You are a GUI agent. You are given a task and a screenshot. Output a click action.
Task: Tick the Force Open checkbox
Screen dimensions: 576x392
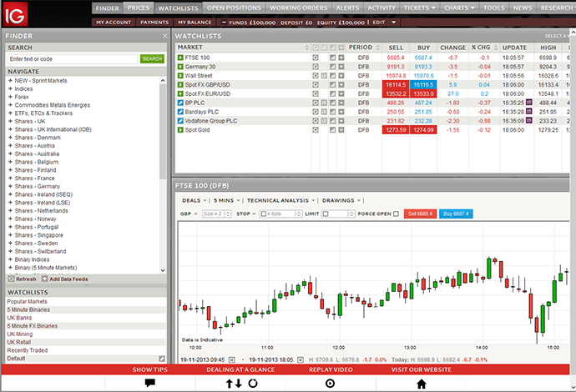[x=396, y=214]
